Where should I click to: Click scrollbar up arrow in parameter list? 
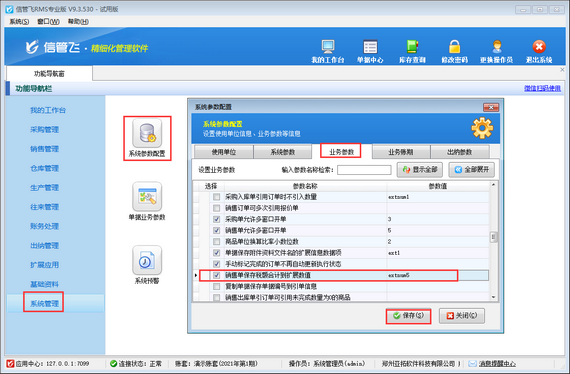coord(493,185)
